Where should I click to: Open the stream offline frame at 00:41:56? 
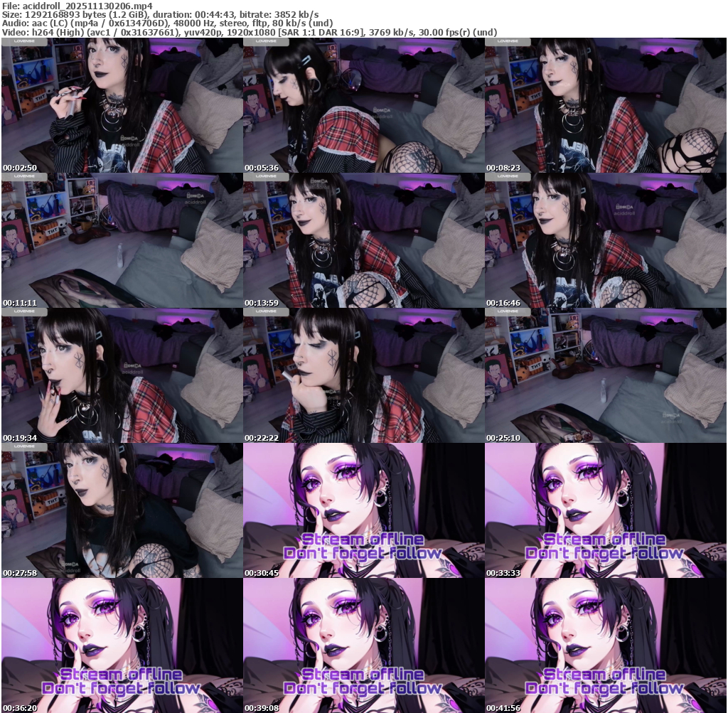click(606, 645)
